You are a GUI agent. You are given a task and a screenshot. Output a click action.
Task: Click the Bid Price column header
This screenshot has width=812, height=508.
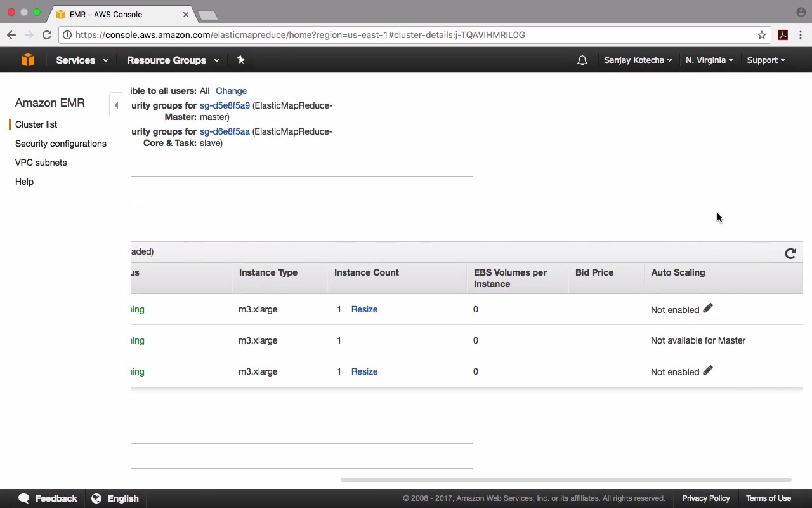click(594, 272)
